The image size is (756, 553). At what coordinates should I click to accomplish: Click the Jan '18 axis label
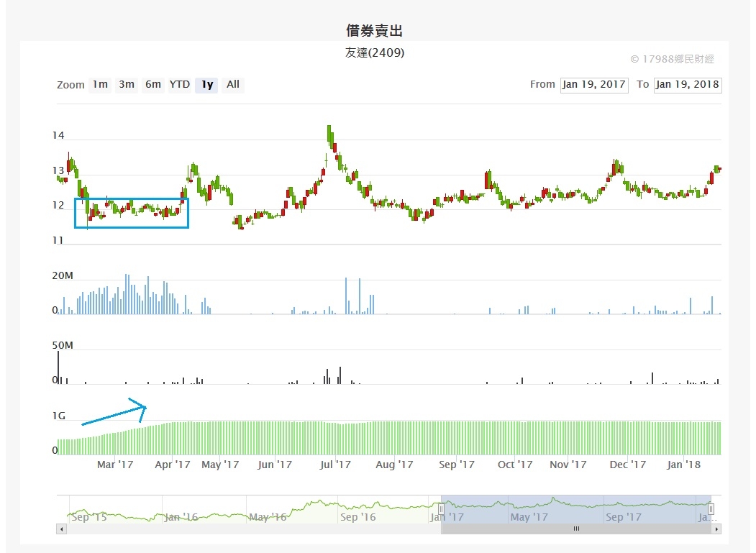[x=683, y=465]
